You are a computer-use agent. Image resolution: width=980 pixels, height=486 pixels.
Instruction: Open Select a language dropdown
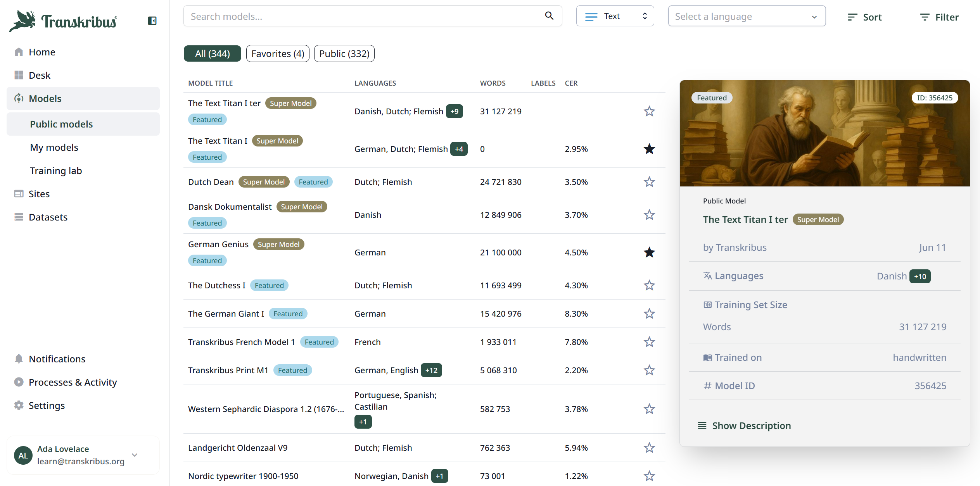tap(746, 16)
